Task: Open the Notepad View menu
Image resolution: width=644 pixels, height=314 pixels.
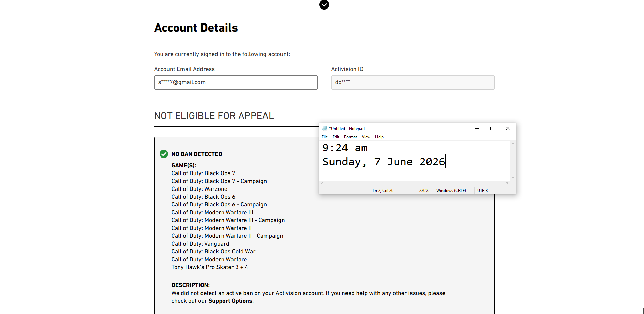Action: point(366,137)
